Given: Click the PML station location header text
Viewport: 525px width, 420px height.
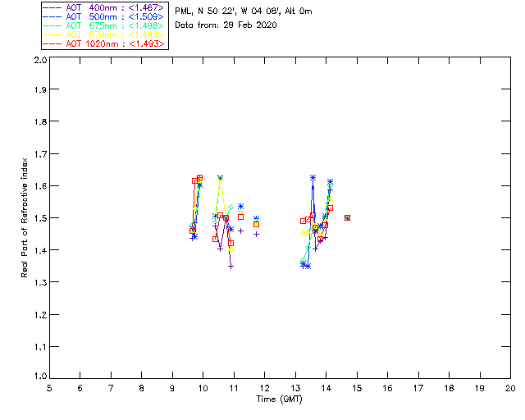Looking at the screenshot, I should 244,11.
